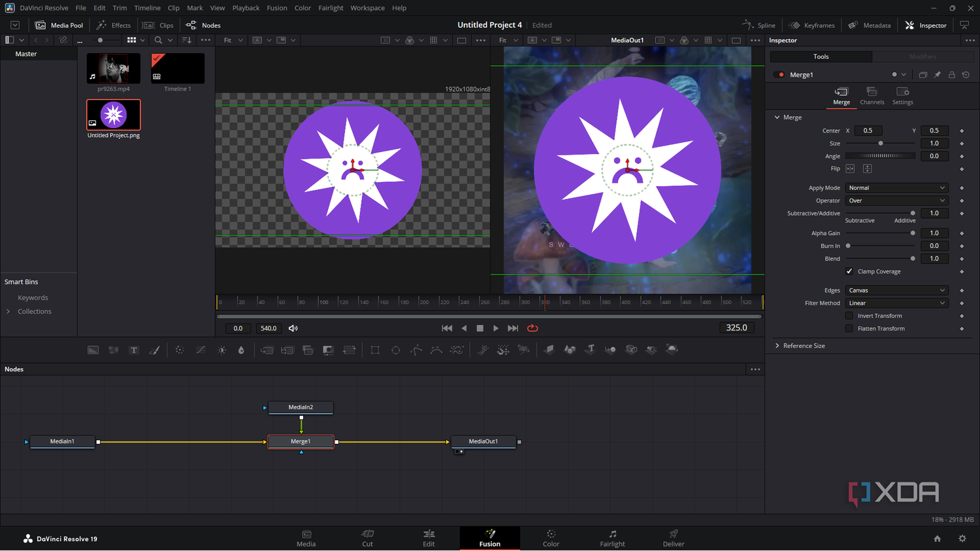Open the Fusion menu in the menu bar
Viewport: 980px width, 551px height.
(277, 8)
